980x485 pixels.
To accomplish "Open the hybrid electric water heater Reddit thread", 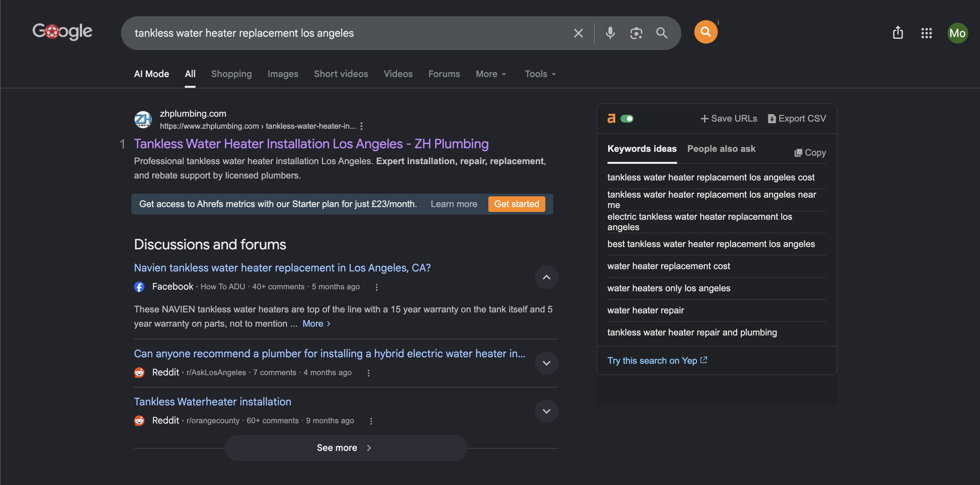I will point(330,354).
